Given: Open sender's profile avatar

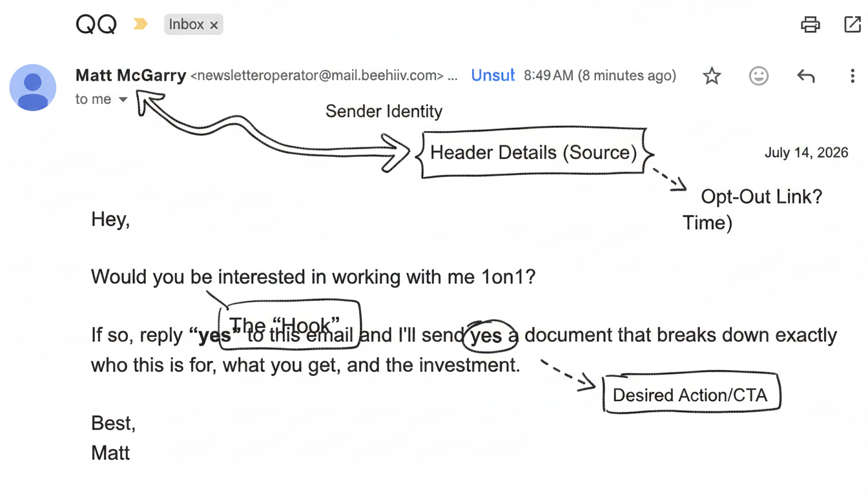Looking at the screenshot, I should tap(33, 88).
